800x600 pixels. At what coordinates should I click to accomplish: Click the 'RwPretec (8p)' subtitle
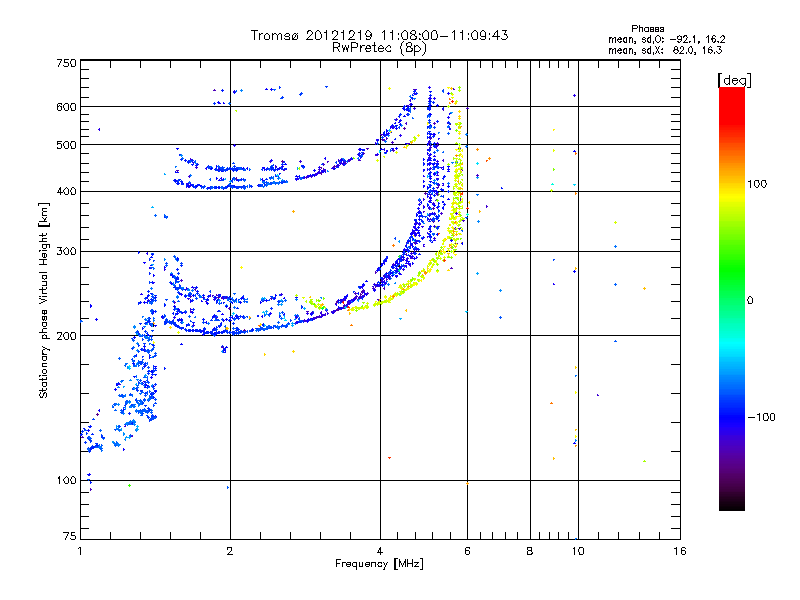click(379, 48)
